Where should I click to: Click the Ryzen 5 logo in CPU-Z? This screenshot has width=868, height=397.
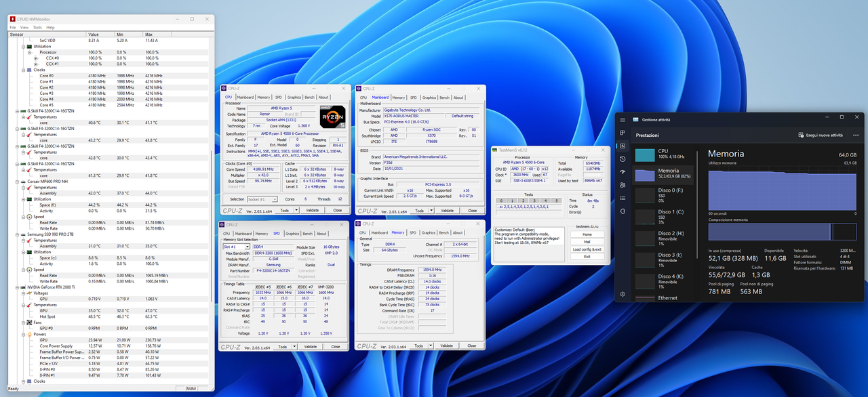tap(332, 117)
